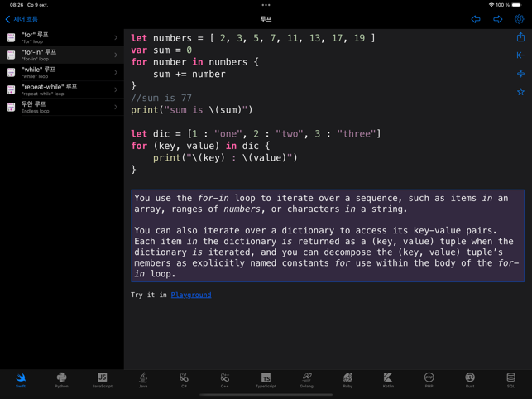Expand chevron of "for" 루프 row
532x399 pixels.
[116, 37]
